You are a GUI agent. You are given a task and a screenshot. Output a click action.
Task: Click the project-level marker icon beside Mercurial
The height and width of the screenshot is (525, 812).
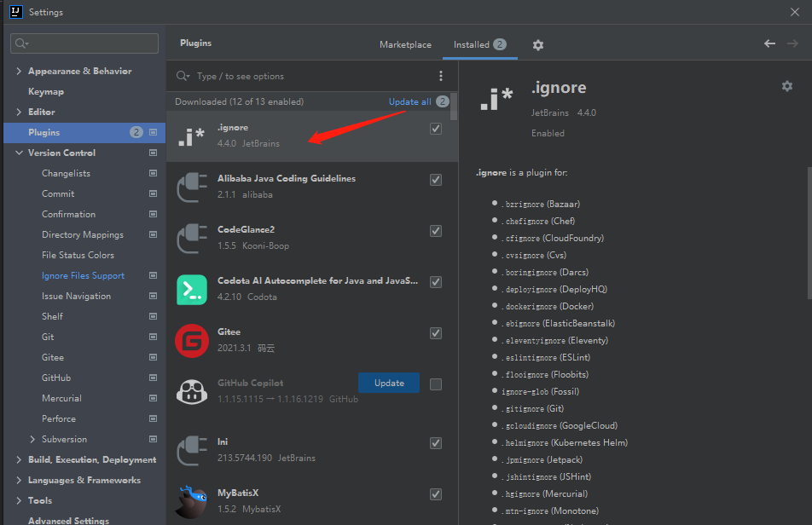pos(154,398)
